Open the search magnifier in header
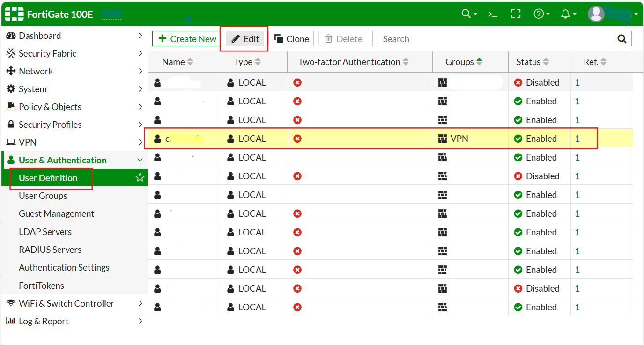The width and height of the screenshot is (644, 345). (469, 14)
